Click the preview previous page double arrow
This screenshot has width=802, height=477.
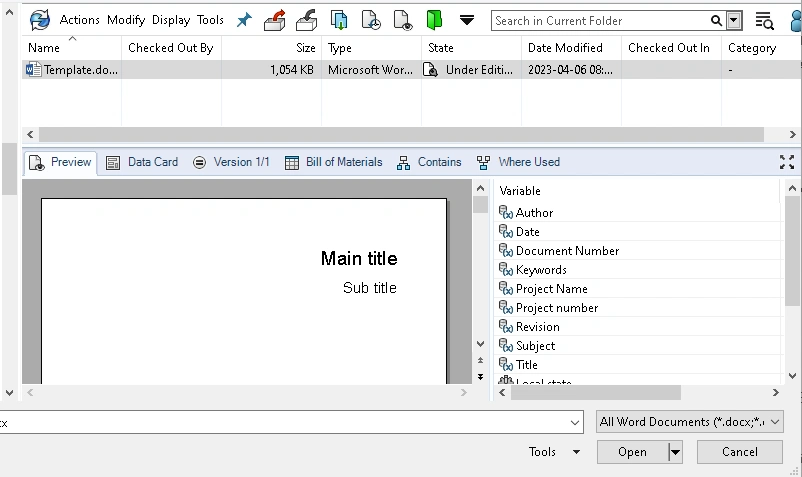[480, 360]
